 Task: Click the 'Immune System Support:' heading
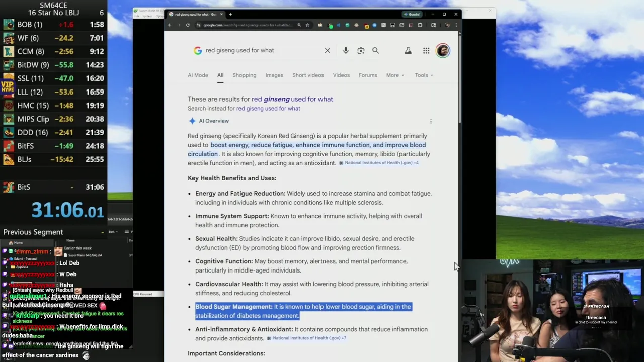(232, 216)
